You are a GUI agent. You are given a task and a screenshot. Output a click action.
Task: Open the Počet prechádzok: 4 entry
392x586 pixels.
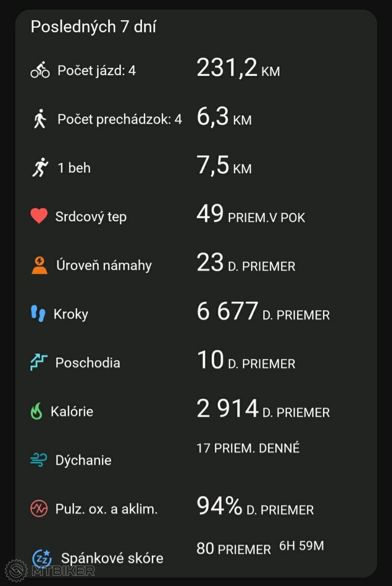tap(196, 119)
